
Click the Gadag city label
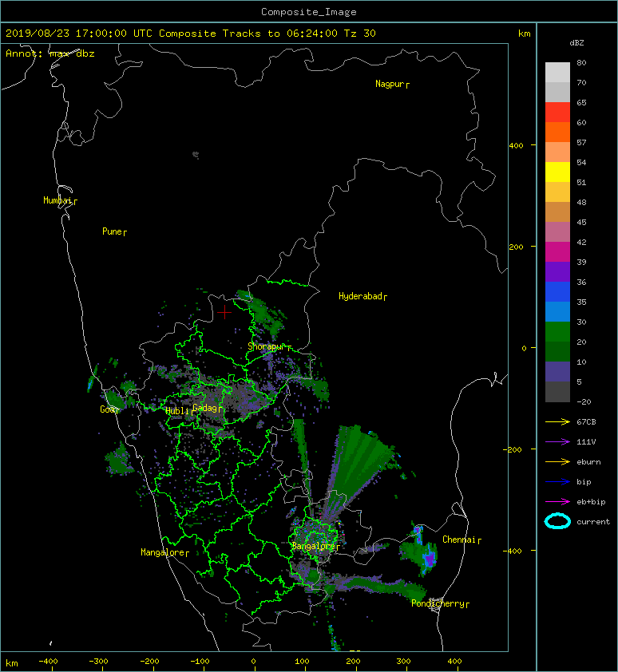tap(205, 408)
